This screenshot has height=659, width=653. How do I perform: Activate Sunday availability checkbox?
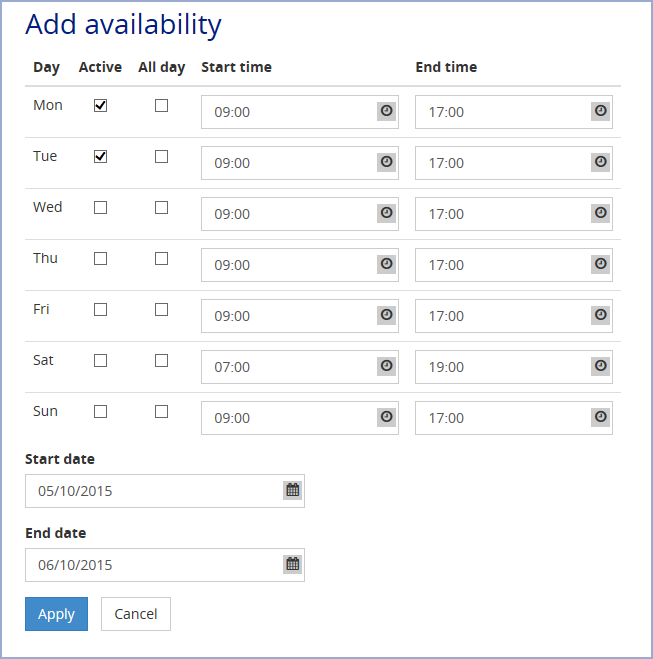point(100,412)
